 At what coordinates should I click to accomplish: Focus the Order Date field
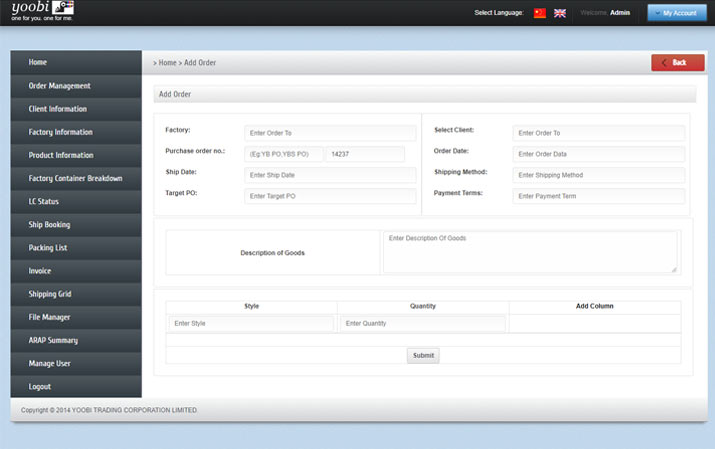click(599, 154)
